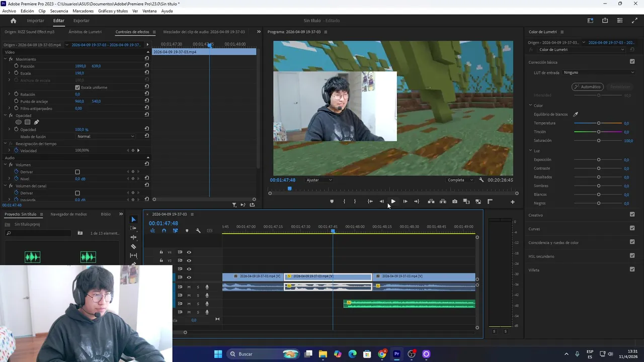Open the Secuencia menu
The height and width of the screenshot is (362, 644).
tap(59, 11)
